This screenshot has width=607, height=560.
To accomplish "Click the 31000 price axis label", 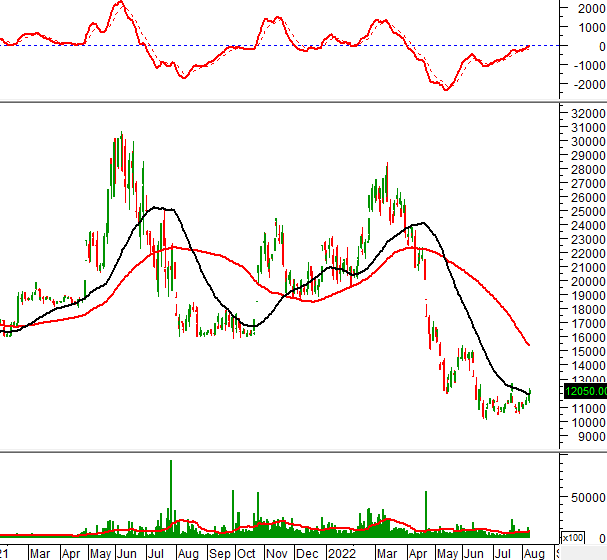I will (588, 127).
